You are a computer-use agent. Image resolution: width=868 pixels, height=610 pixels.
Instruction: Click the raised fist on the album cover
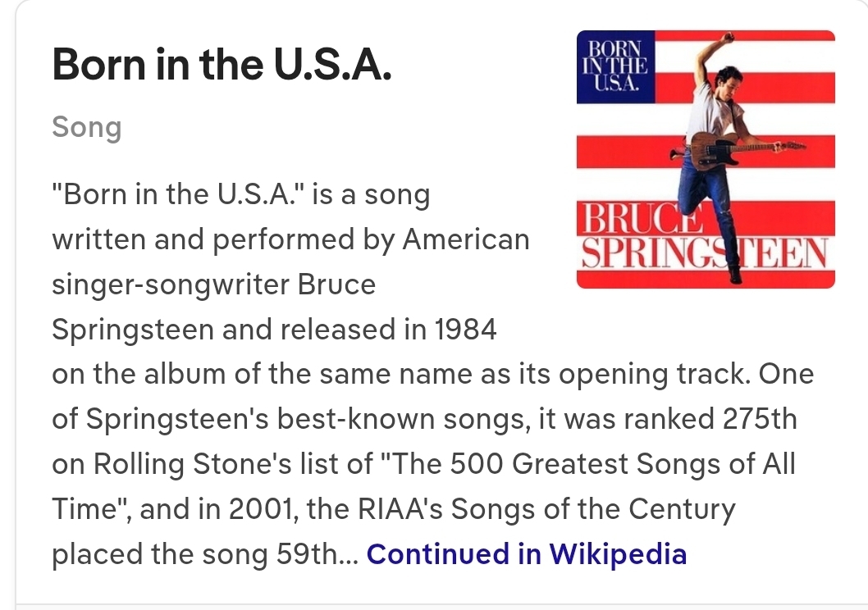point(725,40)
